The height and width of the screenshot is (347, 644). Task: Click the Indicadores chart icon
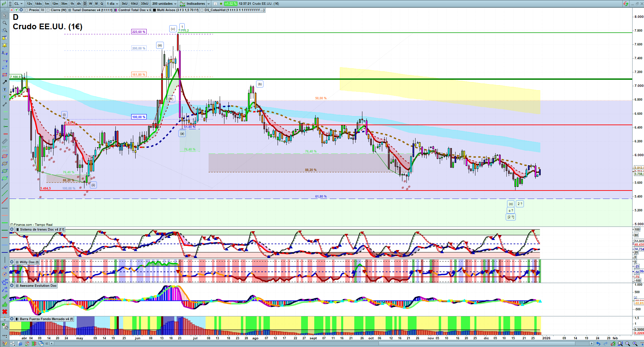pos(182,4)
